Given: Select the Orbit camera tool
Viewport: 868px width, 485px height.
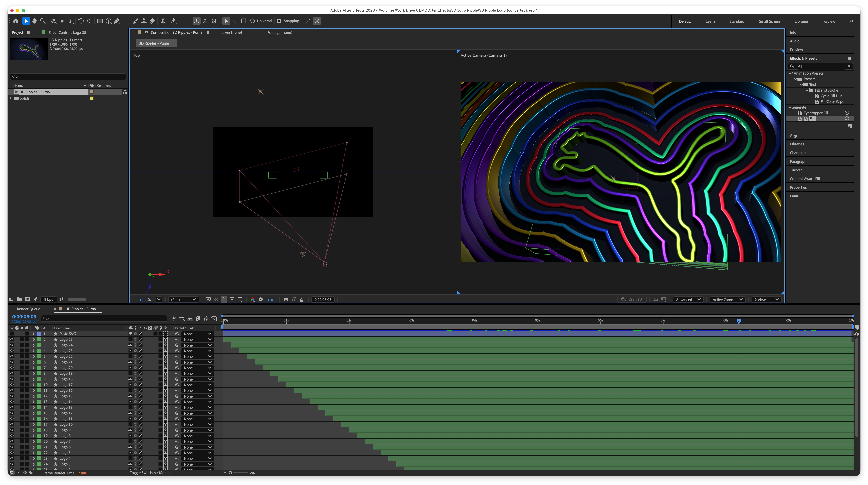Looking at the screenshot, I should pyautogui.click(x=54, y=21).
